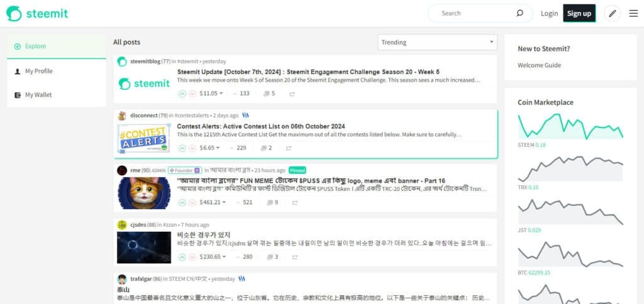Open the 泰山 post title by trafalgar
This screenshot has height=304, width=644.
123,290
